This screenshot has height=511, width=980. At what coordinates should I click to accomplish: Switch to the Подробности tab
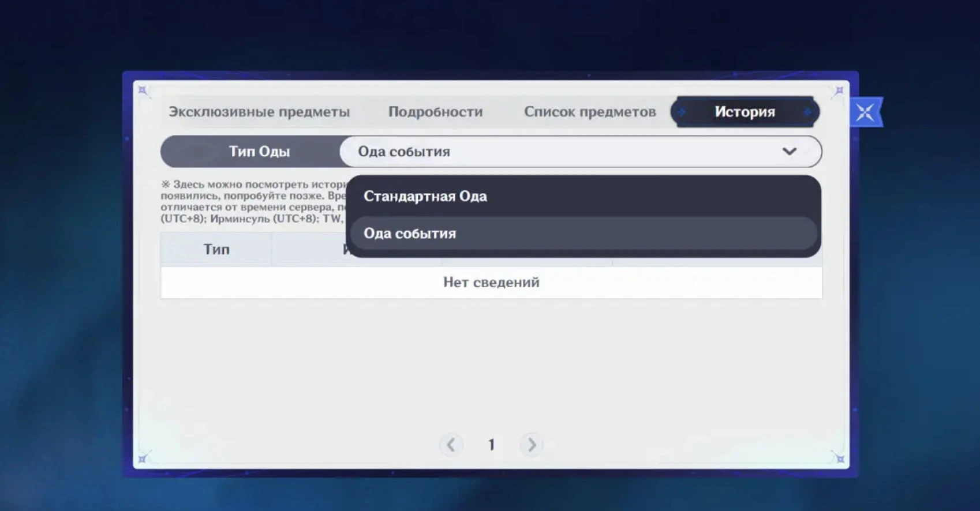coord(435,112)
